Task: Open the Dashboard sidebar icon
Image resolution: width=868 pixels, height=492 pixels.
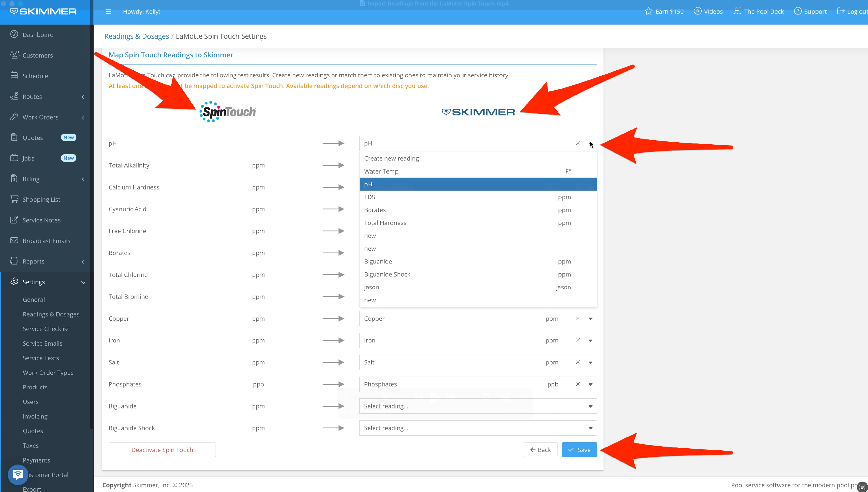Action: point(14,34)
